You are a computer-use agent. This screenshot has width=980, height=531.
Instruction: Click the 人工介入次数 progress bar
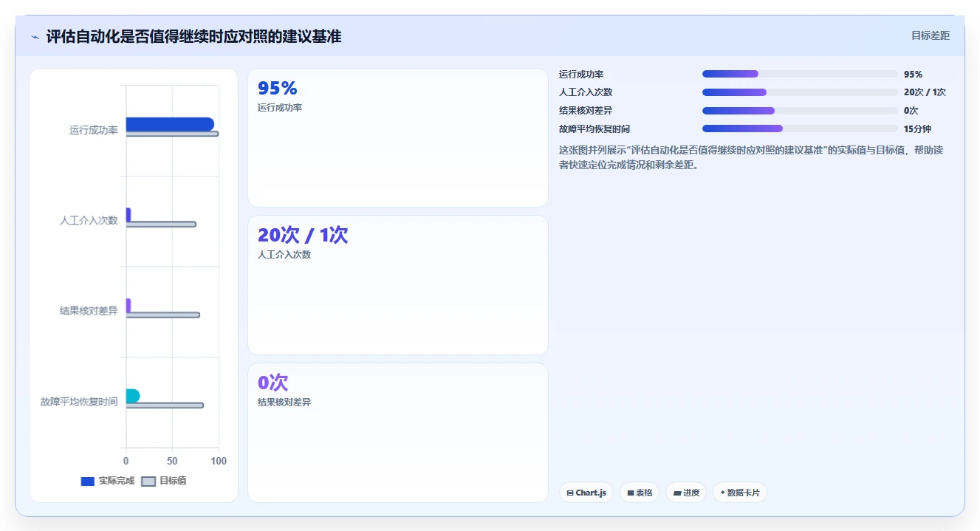coord(800,92)
